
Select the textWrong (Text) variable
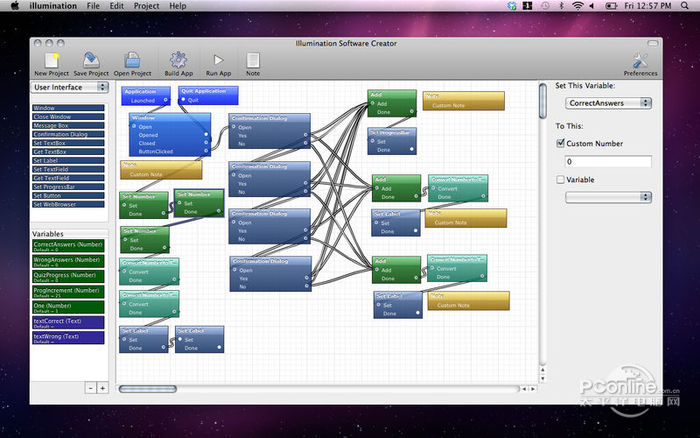click(68, 338)
